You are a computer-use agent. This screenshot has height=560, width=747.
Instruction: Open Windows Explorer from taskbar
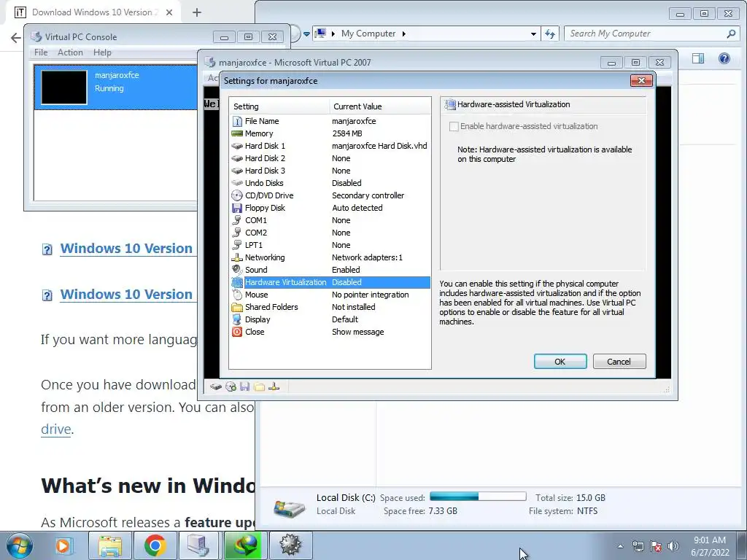[111, 545]
